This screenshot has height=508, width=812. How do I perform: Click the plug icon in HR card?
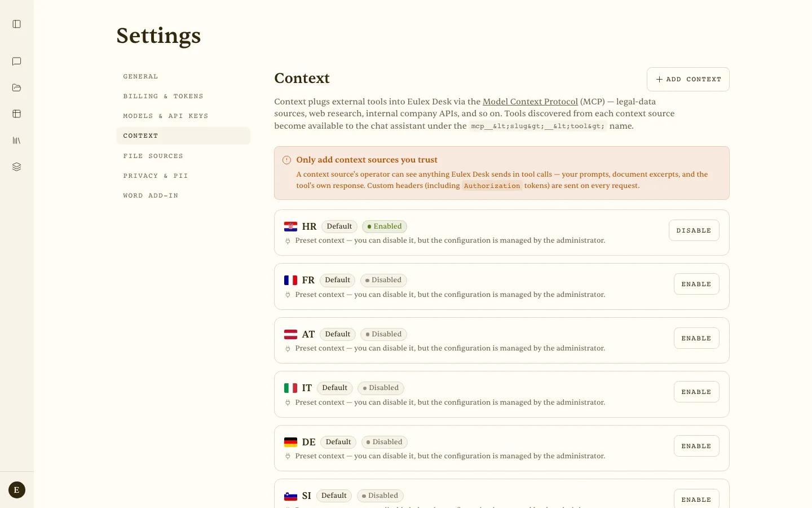tap(288, 241)
